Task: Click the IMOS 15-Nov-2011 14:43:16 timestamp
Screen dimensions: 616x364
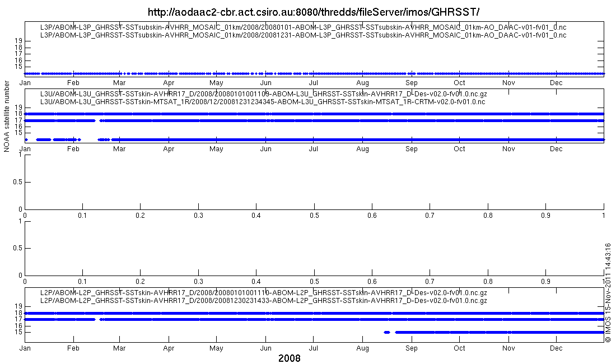Action: coord(608,292)
